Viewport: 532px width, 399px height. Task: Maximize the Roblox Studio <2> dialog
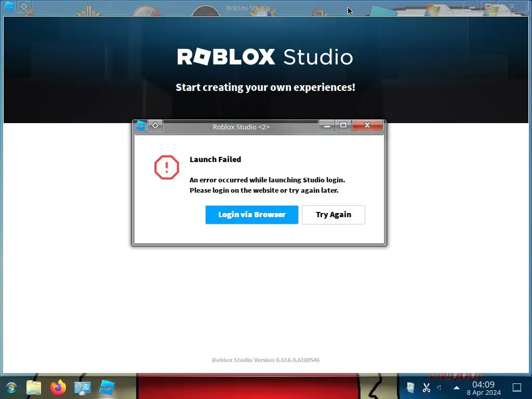[343, 125]
